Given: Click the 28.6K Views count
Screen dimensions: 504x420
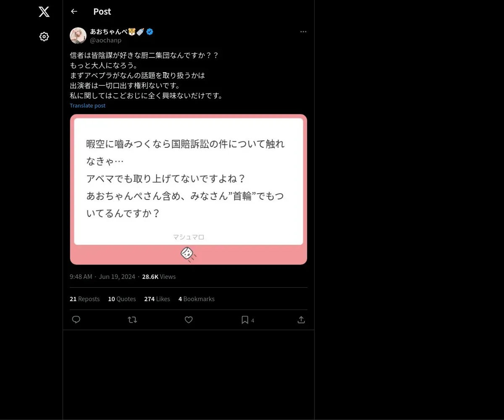Looking at the screenshot, I should 159,276.
